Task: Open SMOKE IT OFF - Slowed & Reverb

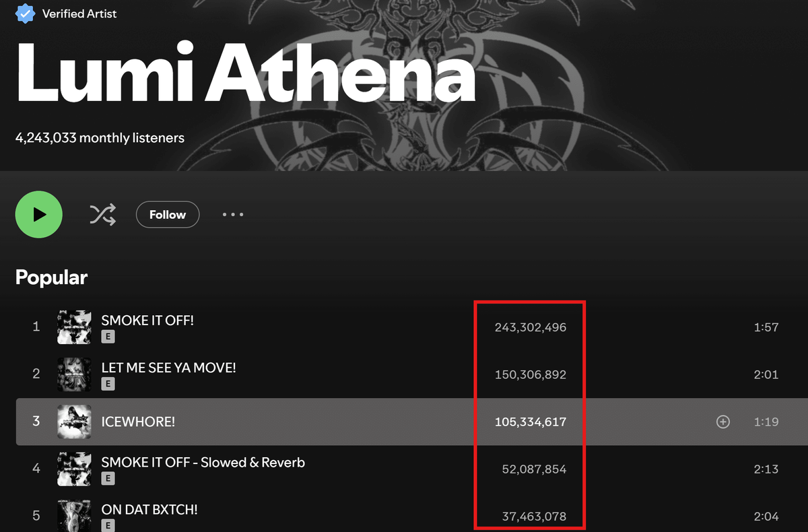Action: click(203, 463)
